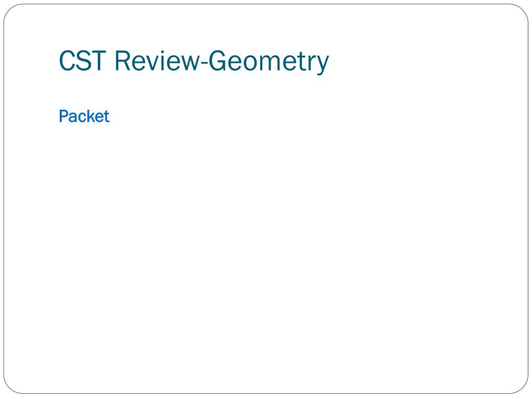Click the slide's rounded bottom-left corner border

[9, 388]
